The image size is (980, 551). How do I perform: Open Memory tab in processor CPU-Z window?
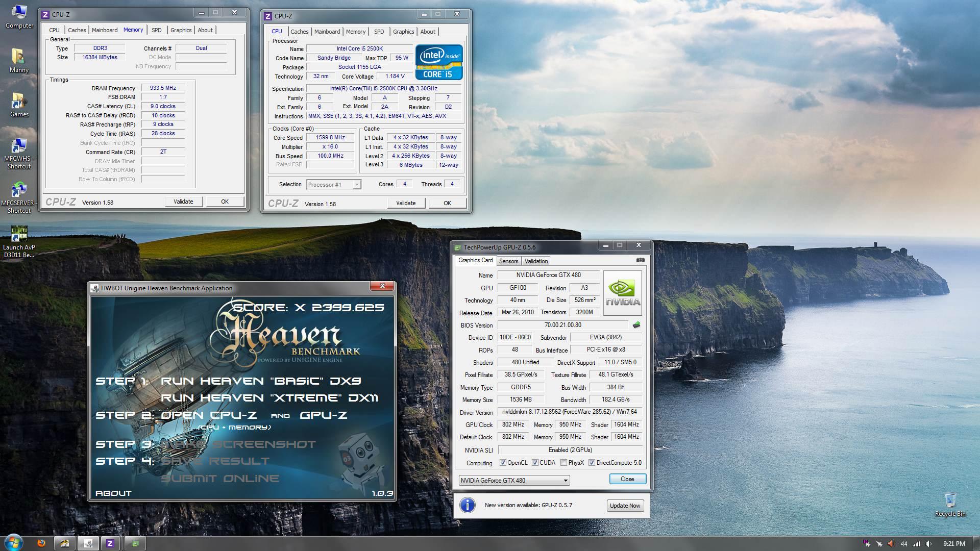(356, 32)
